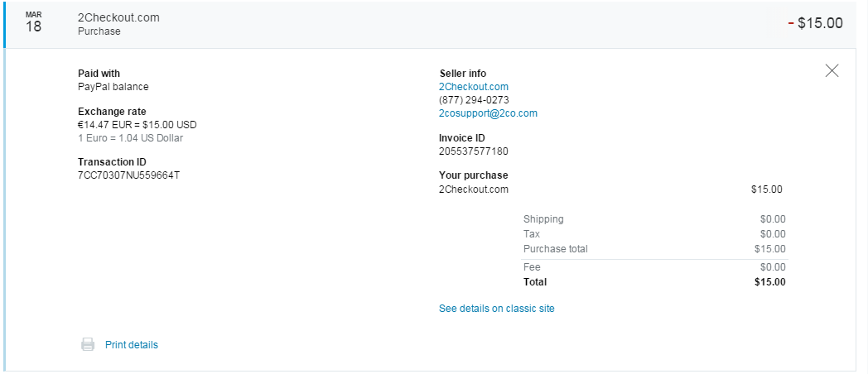Viewport: 868px width, 374px height.
Task: Click seller phone number (877) 294-0273
Action: tap(474, 100)
